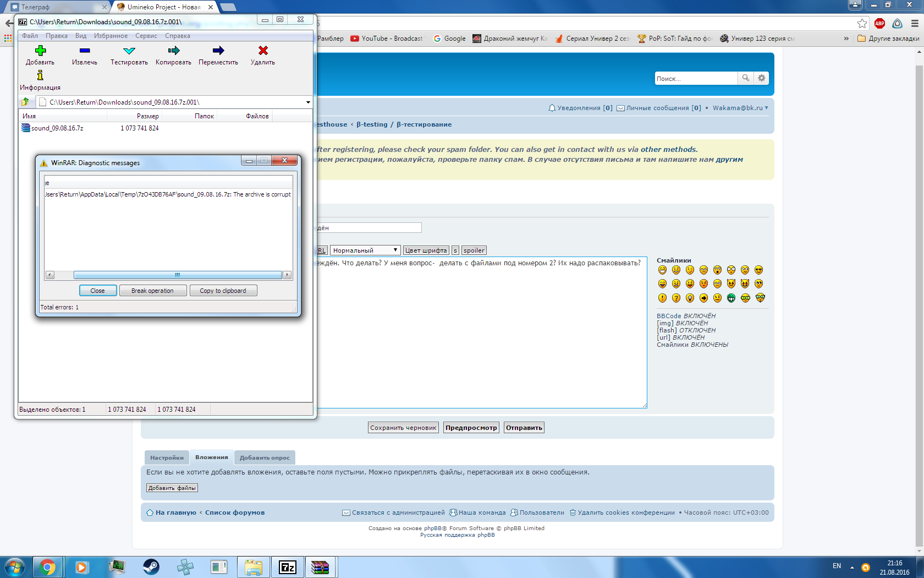Image resolution: width=924 pixels, height=578 pixels.
Task: Open Избранное menu in 7-Zip
Action: 111,36
